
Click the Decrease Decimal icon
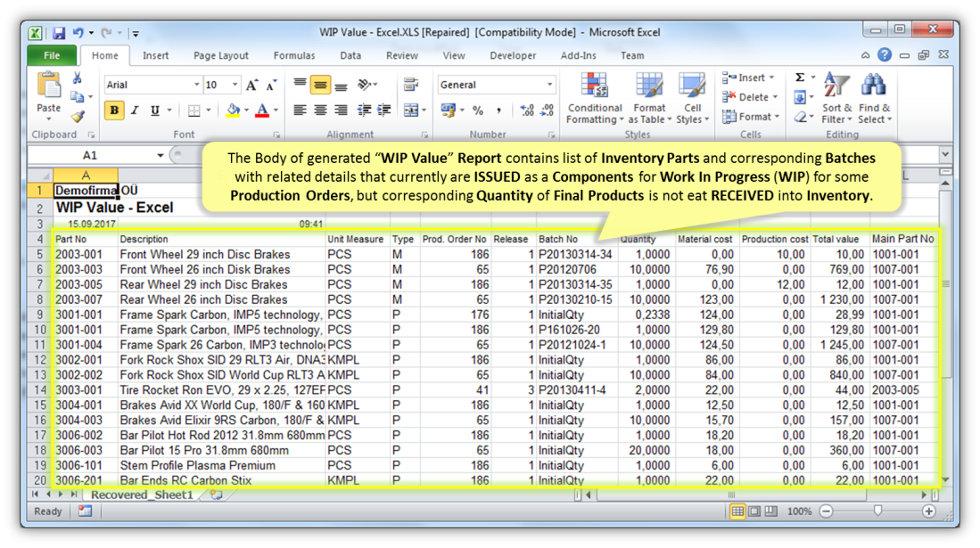coord(547,110)
